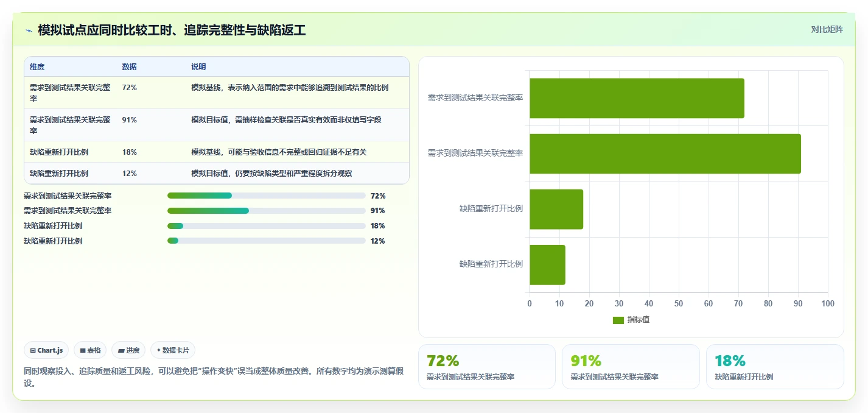Click the 18% value beside its progress bar
Viewport: 868px width, 413px height.
pos(378,226)
